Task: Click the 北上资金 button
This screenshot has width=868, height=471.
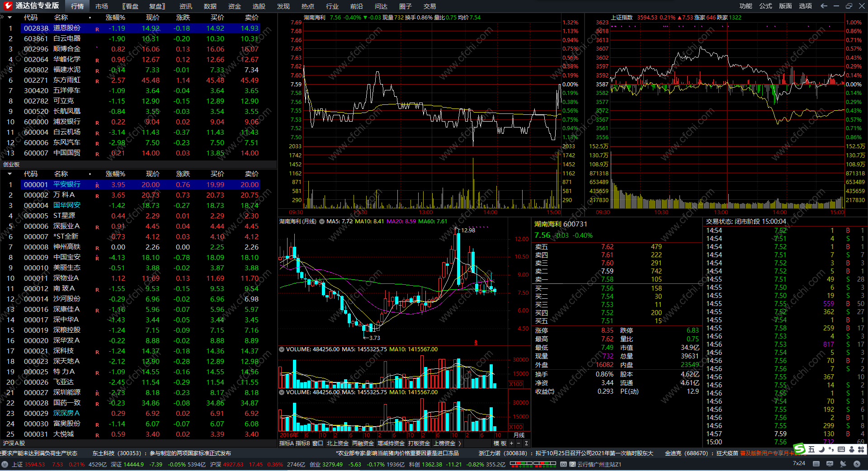Action: click(338, 443)
